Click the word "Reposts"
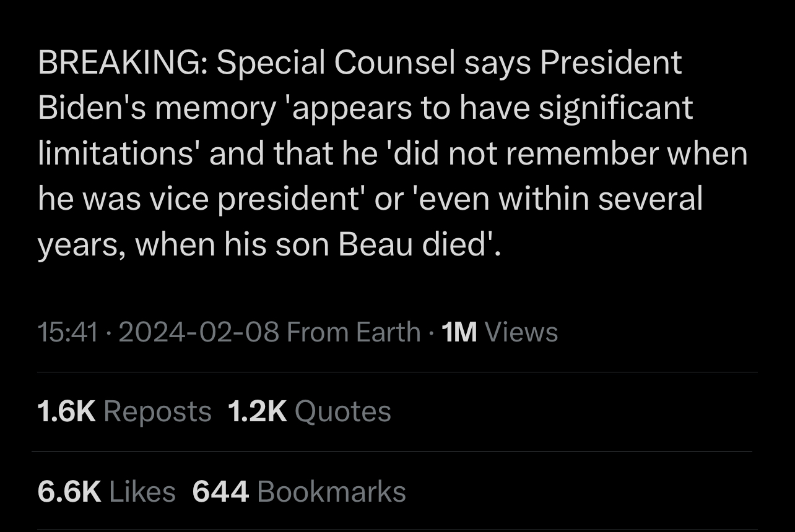 click(158, 411)
